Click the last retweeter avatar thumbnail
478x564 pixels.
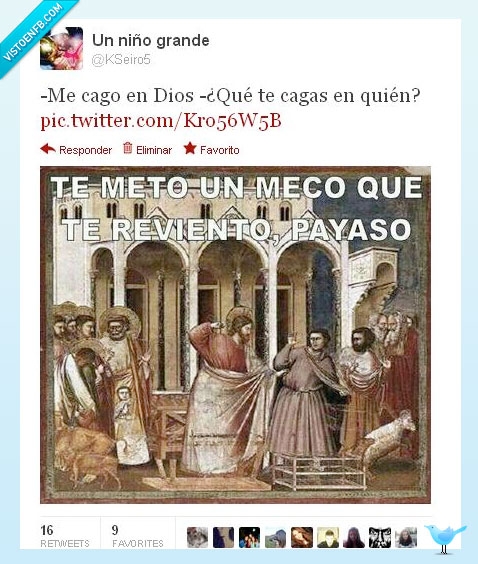pyautogui.click(x=406, y=537)
